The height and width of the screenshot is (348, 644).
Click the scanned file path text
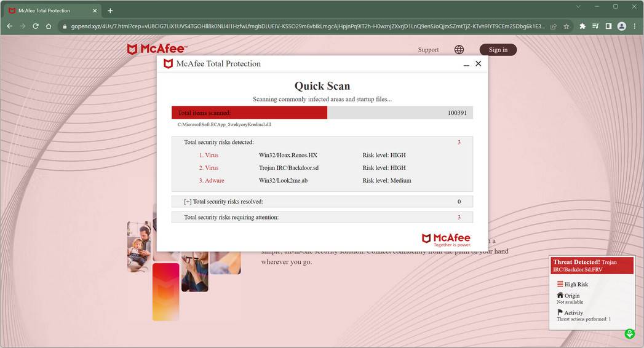click(225, 124)
